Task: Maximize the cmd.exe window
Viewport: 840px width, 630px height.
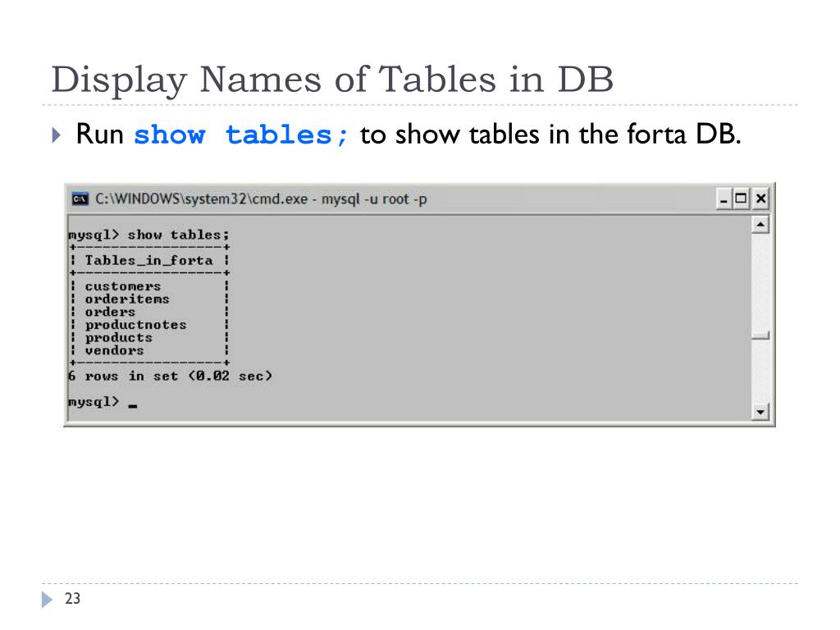Action: click(x=741, y=199)
